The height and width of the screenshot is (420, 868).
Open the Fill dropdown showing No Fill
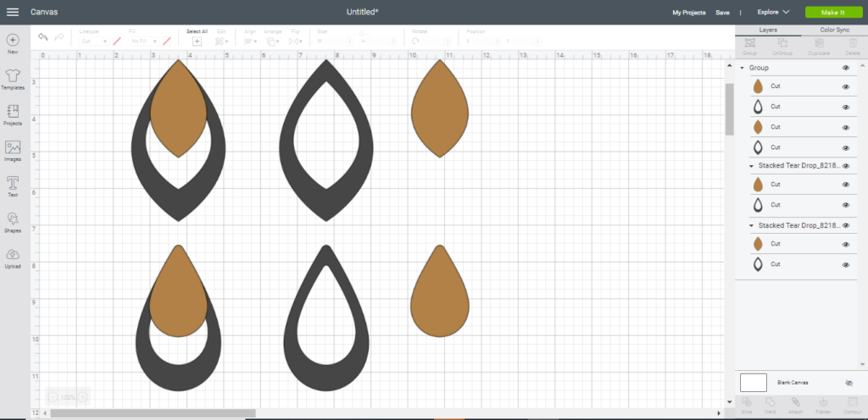click(144, 41)
